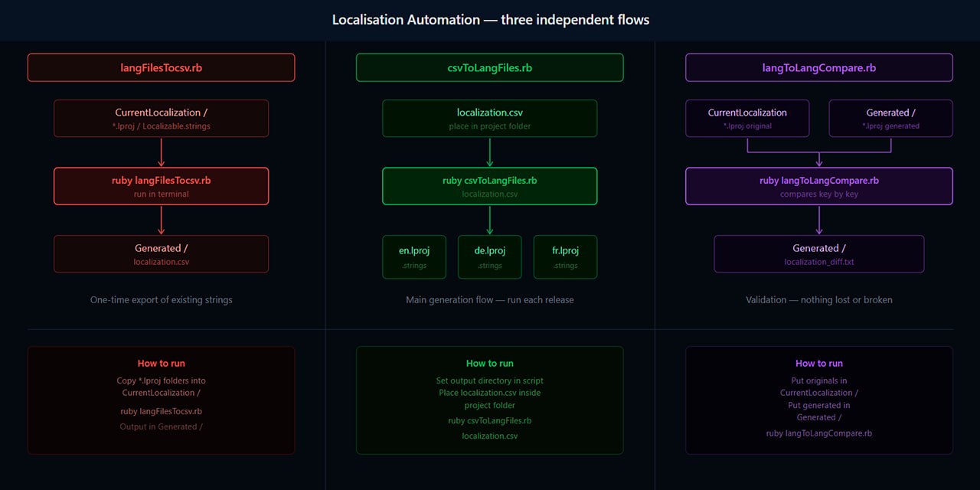Image resolution: width=980 pixels, height=490 pixels.
Task: Click 'ruby langToLangCompare.rb' in purple How to run
Action: (x=819, y=433)
